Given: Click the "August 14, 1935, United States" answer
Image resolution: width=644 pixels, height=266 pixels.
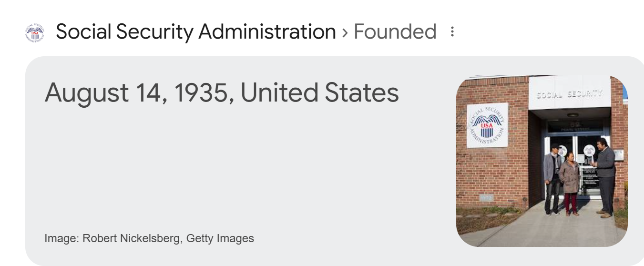Looking at the screenshot, I should [x=222, y=93].
